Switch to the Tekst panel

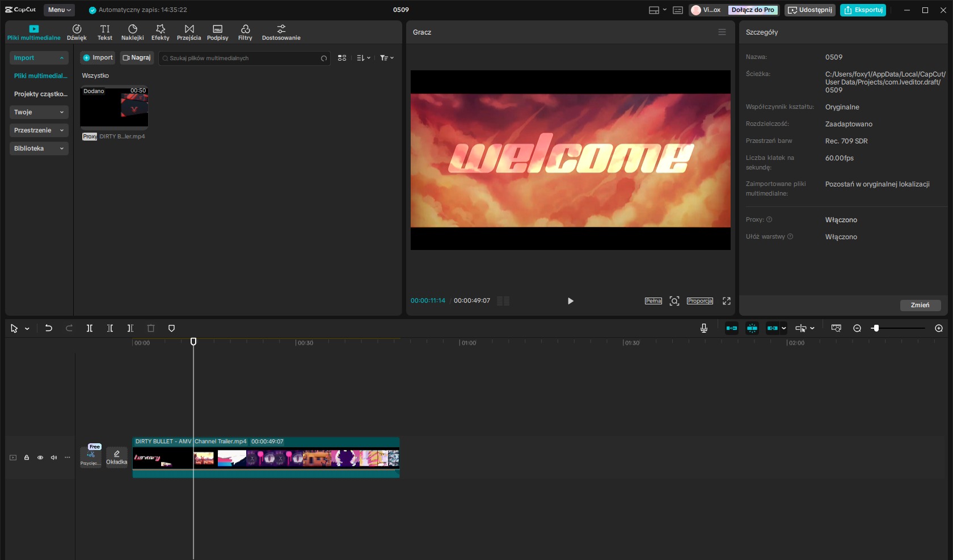click(104, 32)
